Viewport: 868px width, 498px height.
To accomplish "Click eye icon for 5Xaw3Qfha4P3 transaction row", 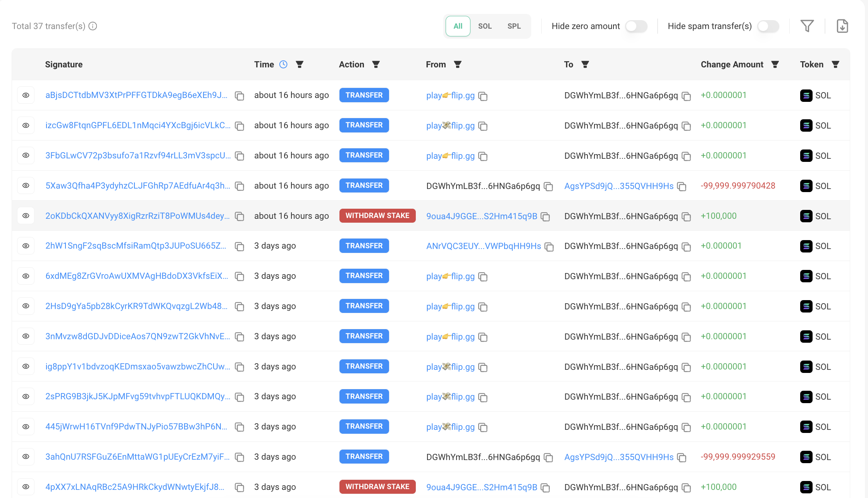I will click(26, 185).
